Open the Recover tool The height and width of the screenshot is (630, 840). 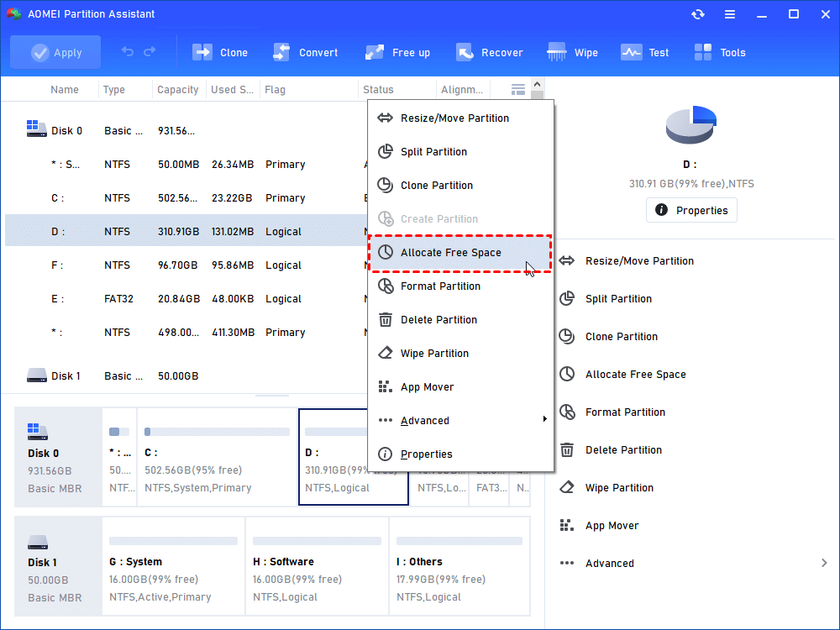(x=490, y=52)
